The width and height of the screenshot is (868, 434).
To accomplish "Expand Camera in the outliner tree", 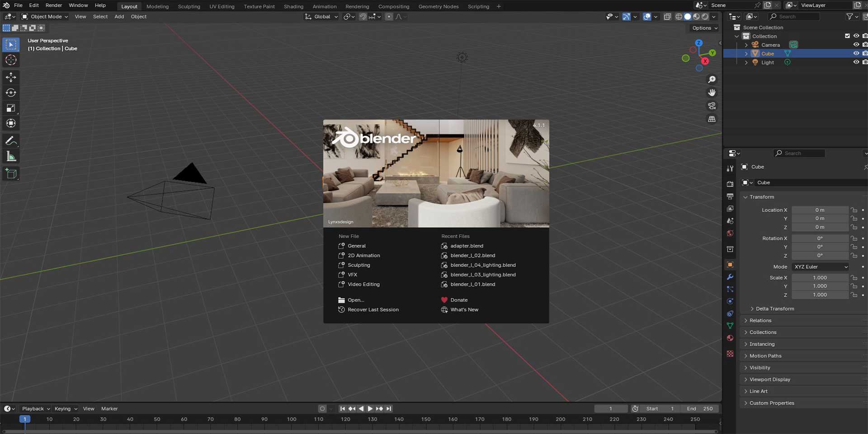I will click(746, 45).
